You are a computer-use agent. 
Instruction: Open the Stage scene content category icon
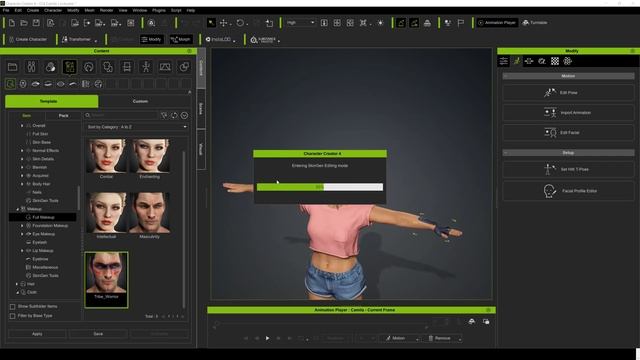165,67
